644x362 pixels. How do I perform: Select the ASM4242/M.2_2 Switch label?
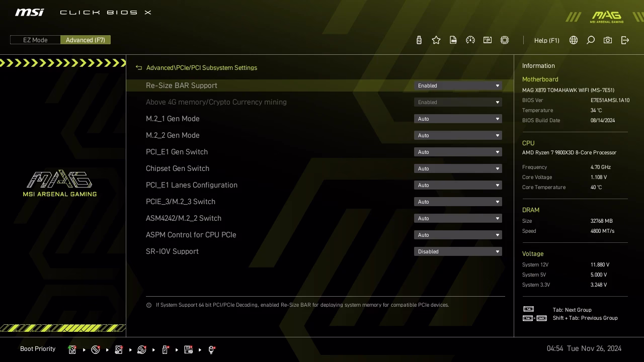coord(184,218)
